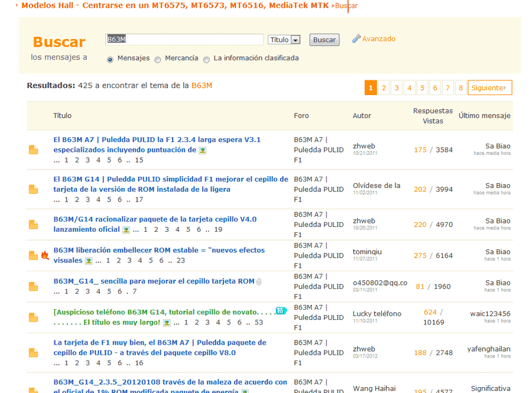Click folder icon of 'B63M_G14_ sencilla' thread

33,287
